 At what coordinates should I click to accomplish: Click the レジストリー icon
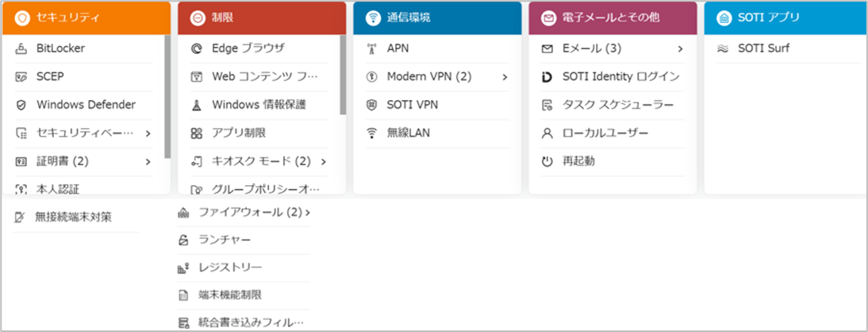click(x=183, y=268)
